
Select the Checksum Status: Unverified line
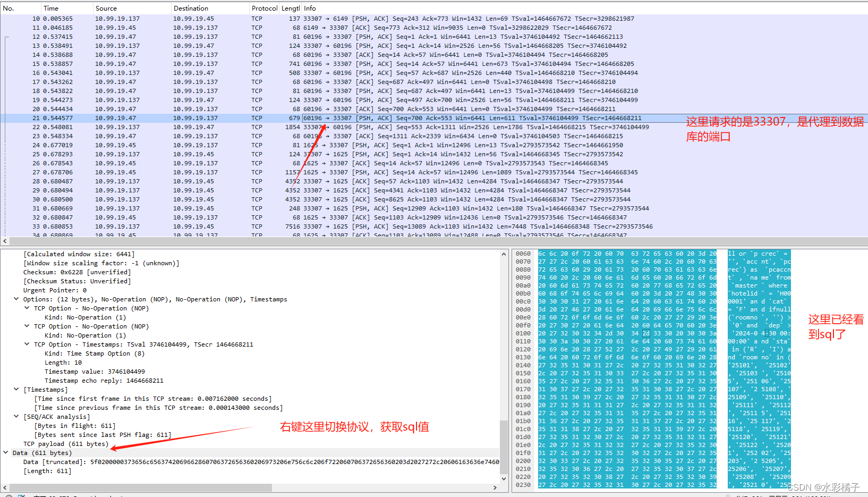pos(77,281)
